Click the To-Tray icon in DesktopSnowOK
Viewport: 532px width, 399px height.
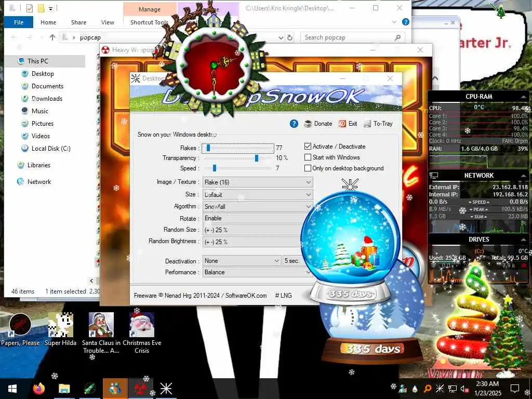(x=367, y=124)
